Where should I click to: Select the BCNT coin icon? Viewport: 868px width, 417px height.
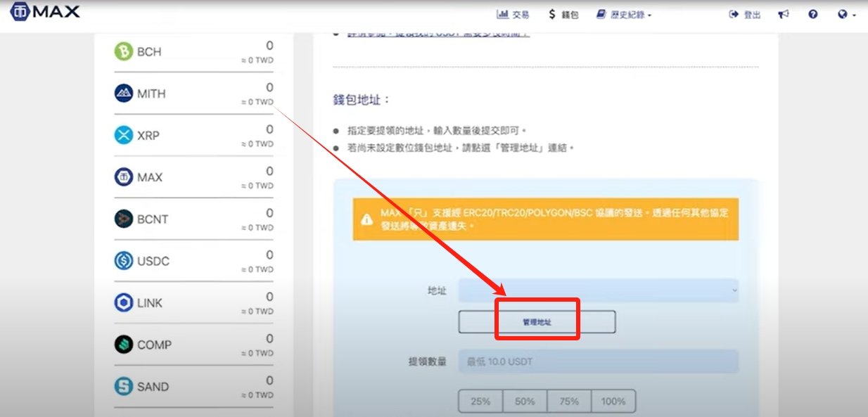click(x=124, y=219)
